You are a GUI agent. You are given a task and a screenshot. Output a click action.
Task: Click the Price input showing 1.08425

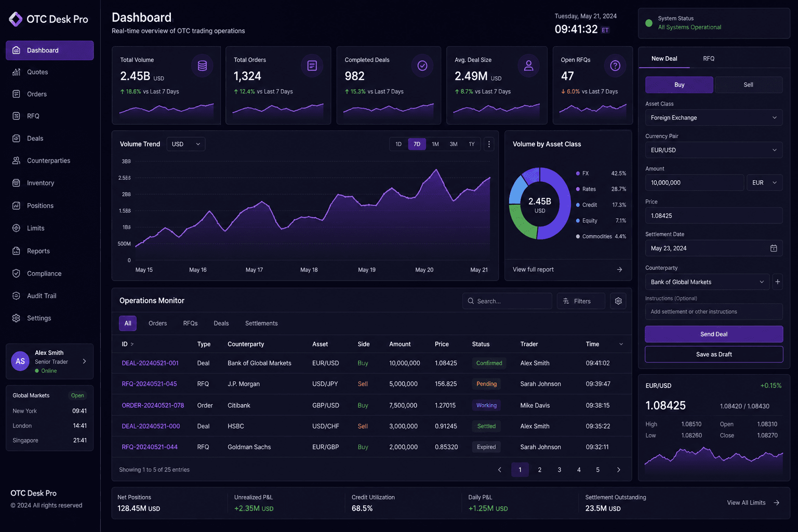click(714, 216)
